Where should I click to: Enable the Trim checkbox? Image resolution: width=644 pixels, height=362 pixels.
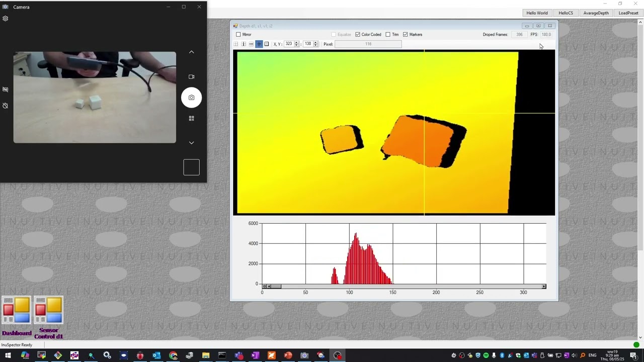[x=388, y=35]
